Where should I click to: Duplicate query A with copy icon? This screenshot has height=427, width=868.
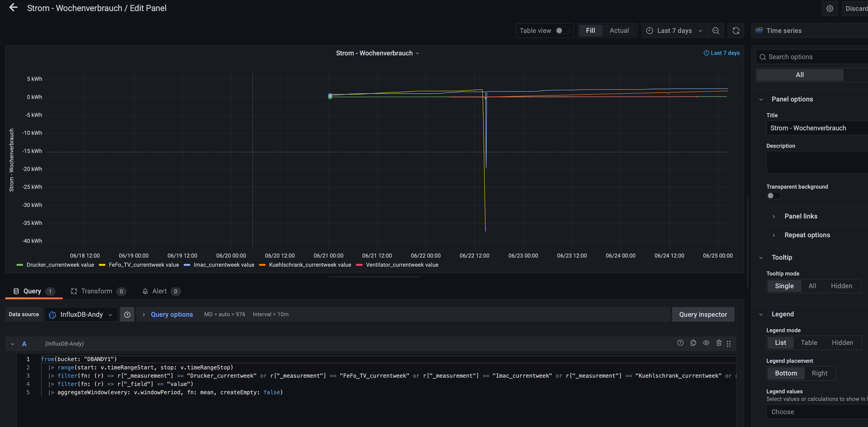tap(693, 343)
